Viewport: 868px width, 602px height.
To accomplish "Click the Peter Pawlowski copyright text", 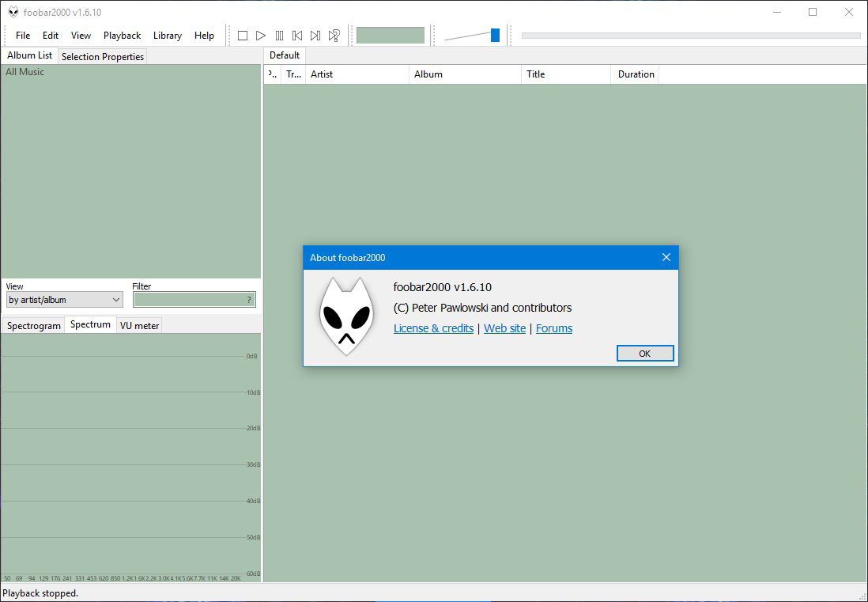I will point(482,308).
